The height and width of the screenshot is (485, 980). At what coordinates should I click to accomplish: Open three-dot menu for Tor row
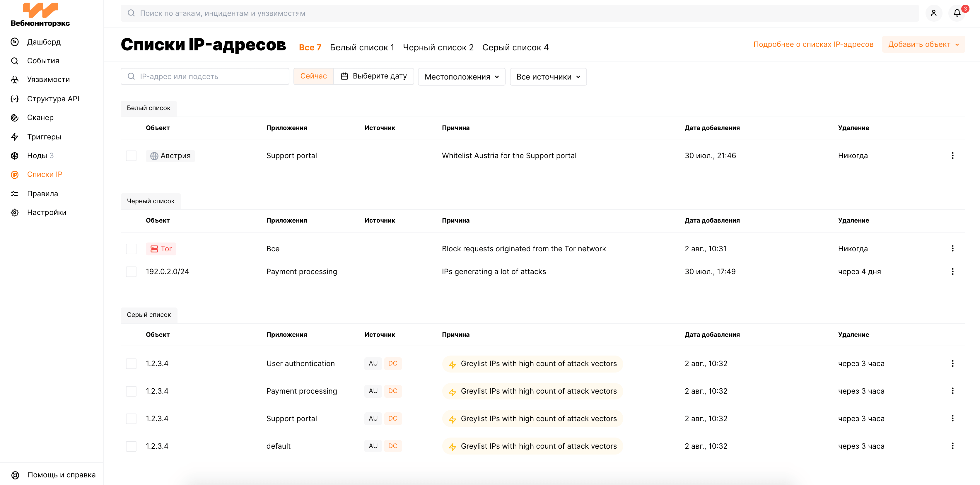point(952,248)
